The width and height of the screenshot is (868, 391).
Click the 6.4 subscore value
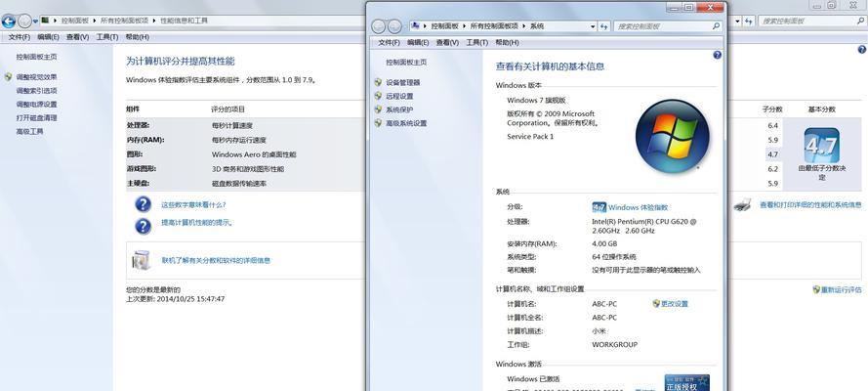772,126
